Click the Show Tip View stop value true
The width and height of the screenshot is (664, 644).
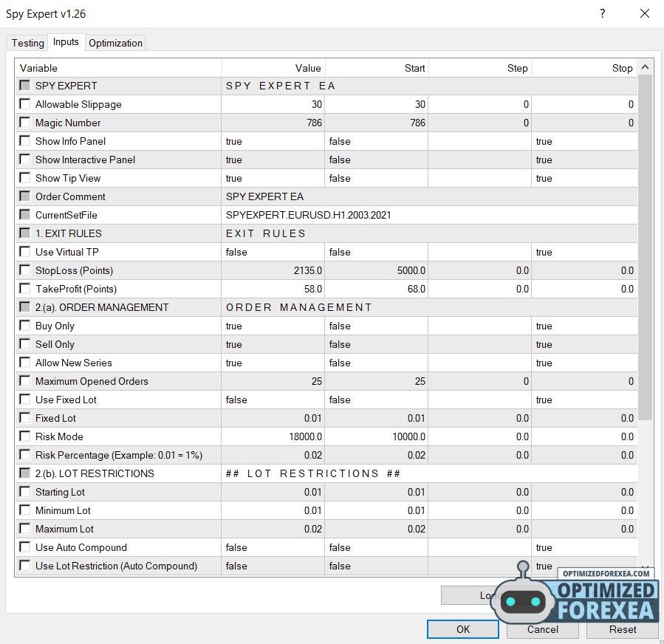(x=584, y=178)
